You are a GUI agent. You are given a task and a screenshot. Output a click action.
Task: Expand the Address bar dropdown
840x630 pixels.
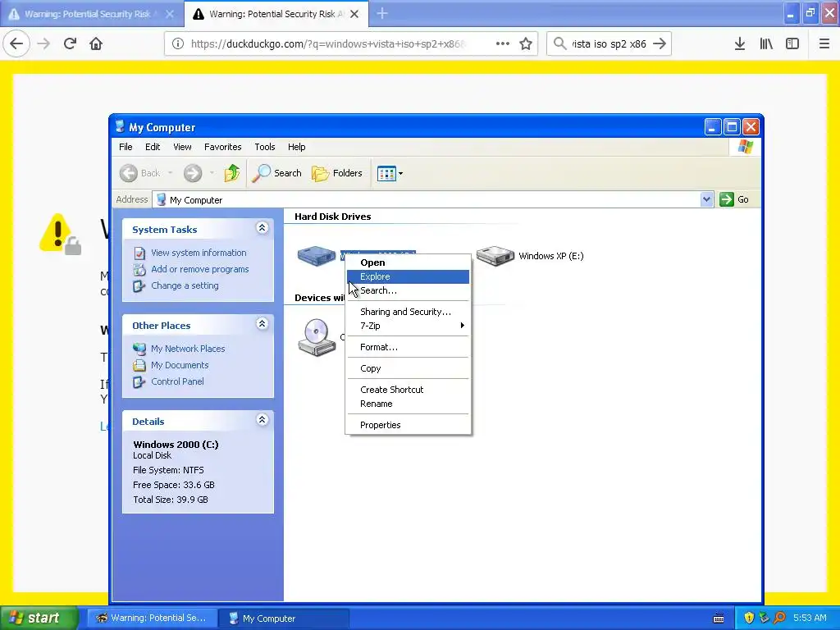(x=706, y=199)
